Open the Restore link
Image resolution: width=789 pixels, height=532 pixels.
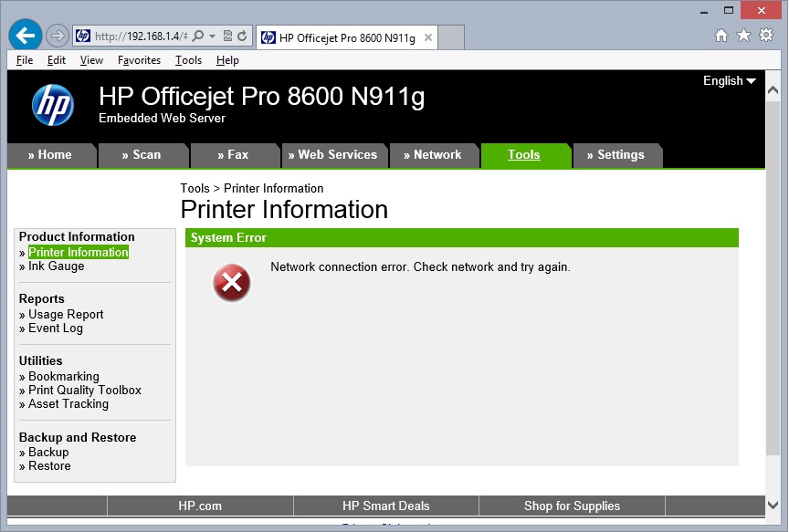click(49, 466)
